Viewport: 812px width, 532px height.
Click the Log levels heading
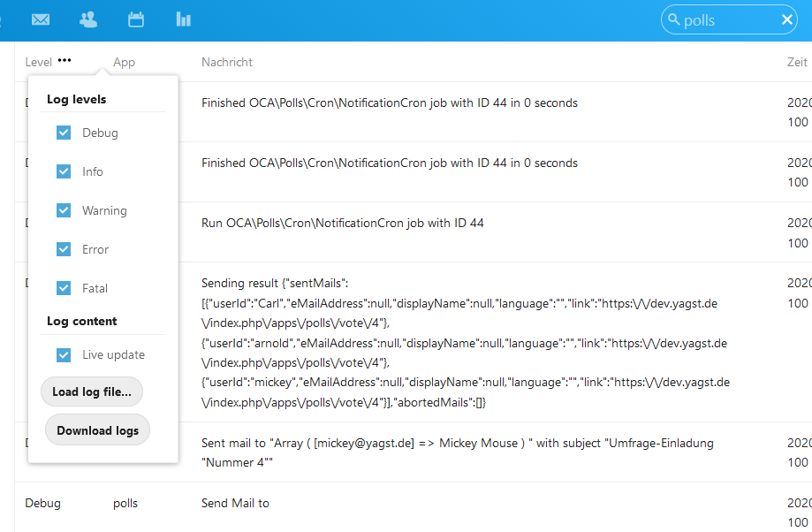tap(77, 100)
